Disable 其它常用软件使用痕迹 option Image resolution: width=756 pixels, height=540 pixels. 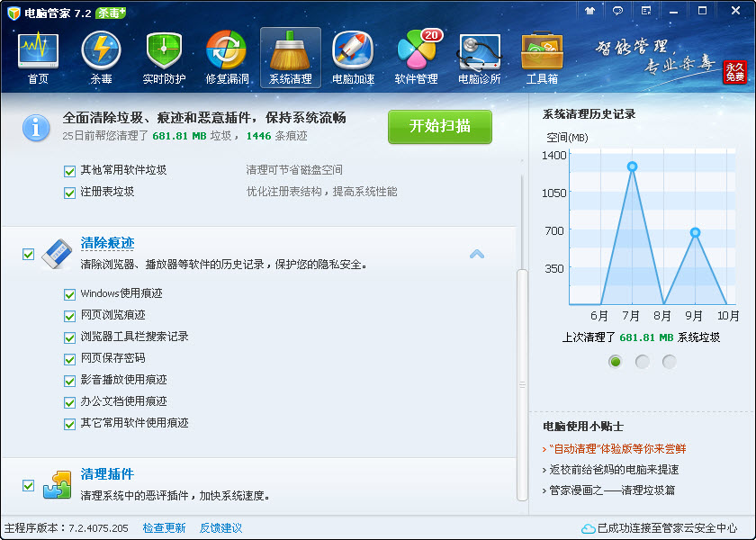69,424
